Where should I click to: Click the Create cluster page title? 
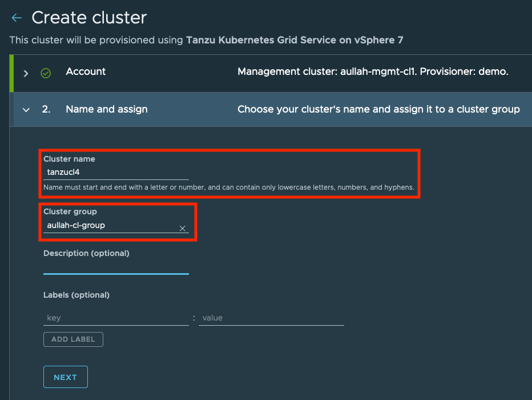pyautogui.click(x=89, y=18)
